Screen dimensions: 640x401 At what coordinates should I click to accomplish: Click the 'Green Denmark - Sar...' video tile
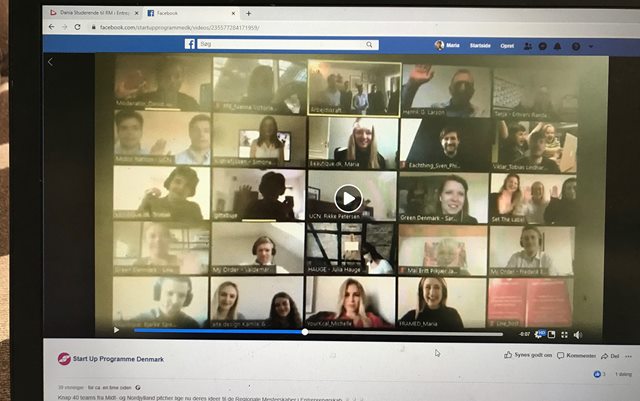[443, 198]
